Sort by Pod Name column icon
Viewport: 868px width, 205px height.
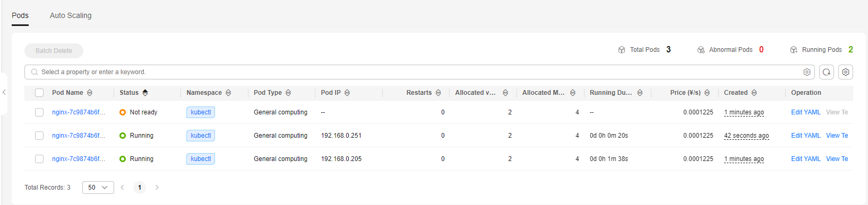pyautogui.click(x=90, y=93)
